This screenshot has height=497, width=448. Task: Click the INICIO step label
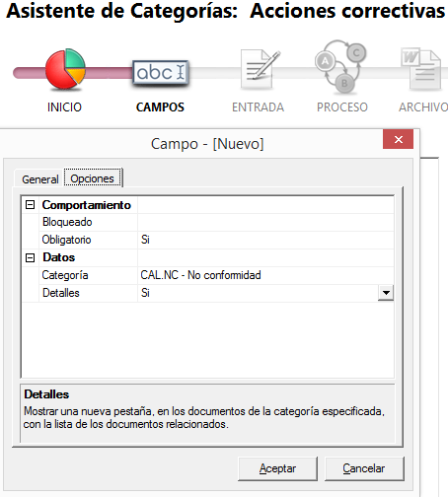(64, 107)
